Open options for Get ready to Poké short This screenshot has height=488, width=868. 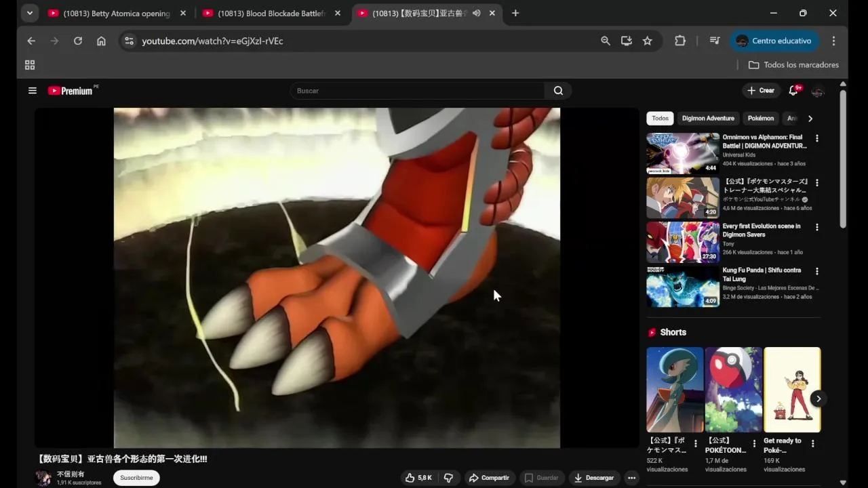812,444
